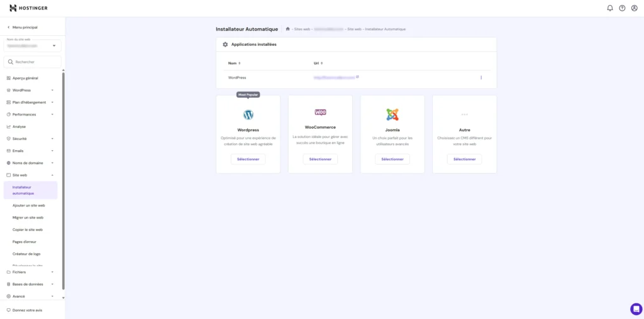Open the website name dropdown
Viewport: 644px width, 319px height.
[33, 45]
